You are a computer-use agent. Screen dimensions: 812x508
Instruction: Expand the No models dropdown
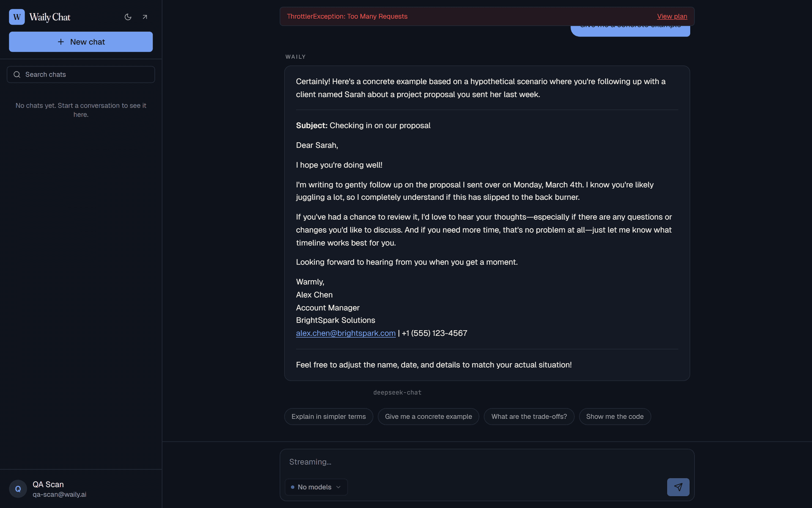(316, 487)
